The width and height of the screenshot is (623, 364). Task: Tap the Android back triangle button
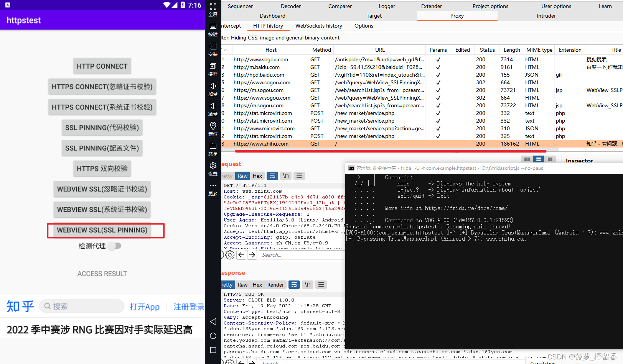pyautogui.click(x=213, y=321)
